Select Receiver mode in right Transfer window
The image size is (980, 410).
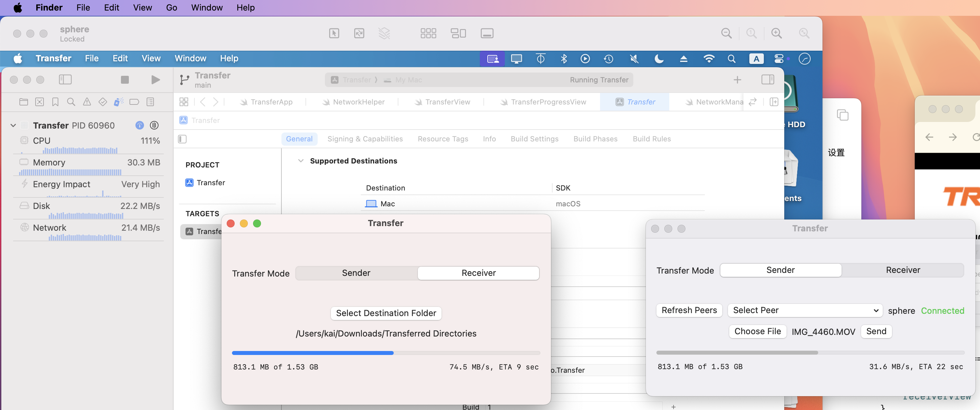pyautogui.click(x=902, y=270)
